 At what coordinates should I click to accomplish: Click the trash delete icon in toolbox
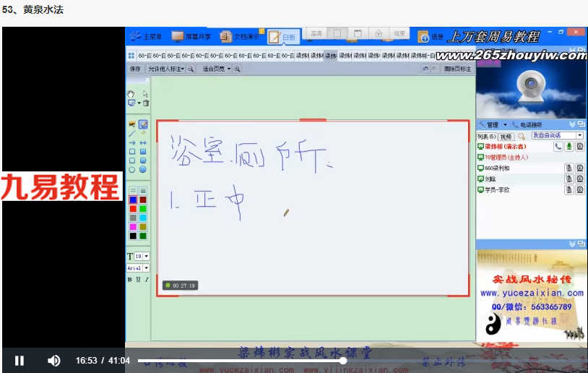pos(146,103)
